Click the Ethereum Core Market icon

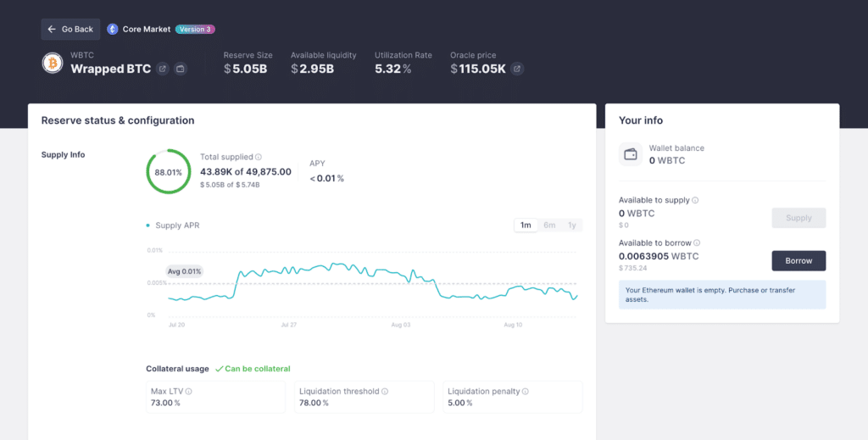point(113,30)
